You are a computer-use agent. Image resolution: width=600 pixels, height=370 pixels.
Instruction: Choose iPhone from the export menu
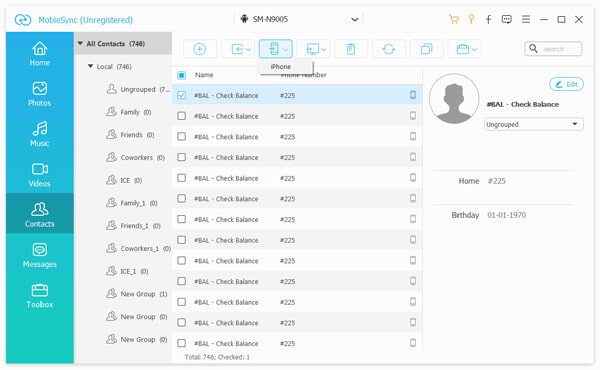coord(281,67)
